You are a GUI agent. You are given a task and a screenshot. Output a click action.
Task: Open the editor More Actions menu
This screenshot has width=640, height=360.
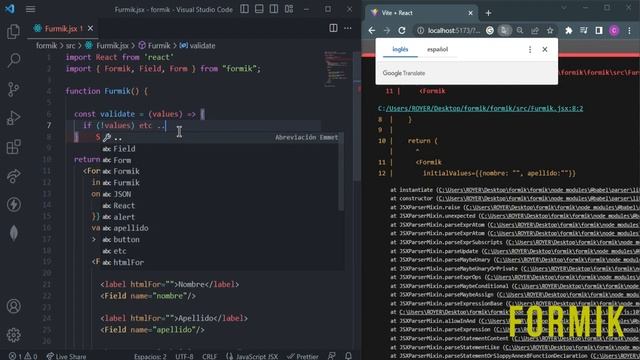point(348,28)
